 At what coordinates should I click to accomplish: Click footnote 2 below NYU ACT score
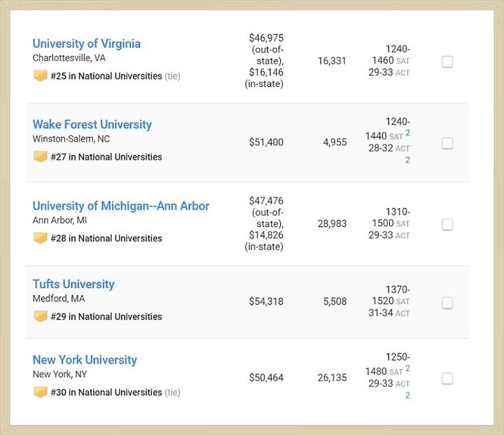click(407, 395)
